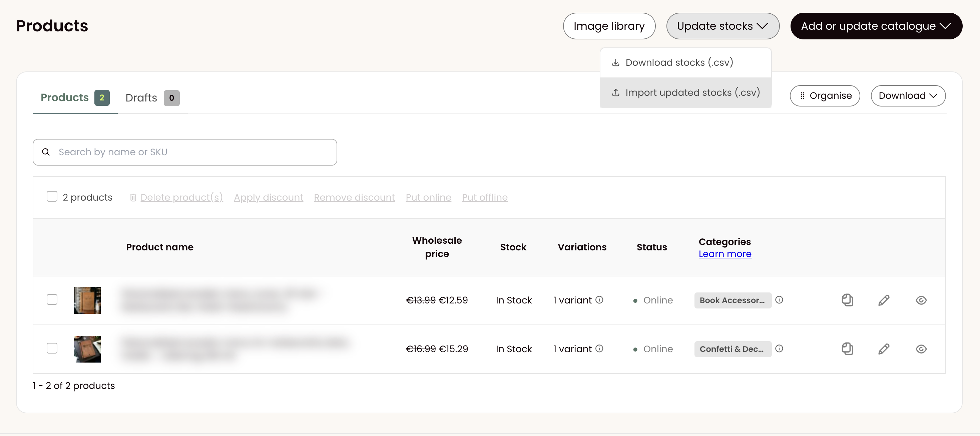Click the Book Accessor... category tag
This screenshot has height=436, width=980.
(733, 300)
